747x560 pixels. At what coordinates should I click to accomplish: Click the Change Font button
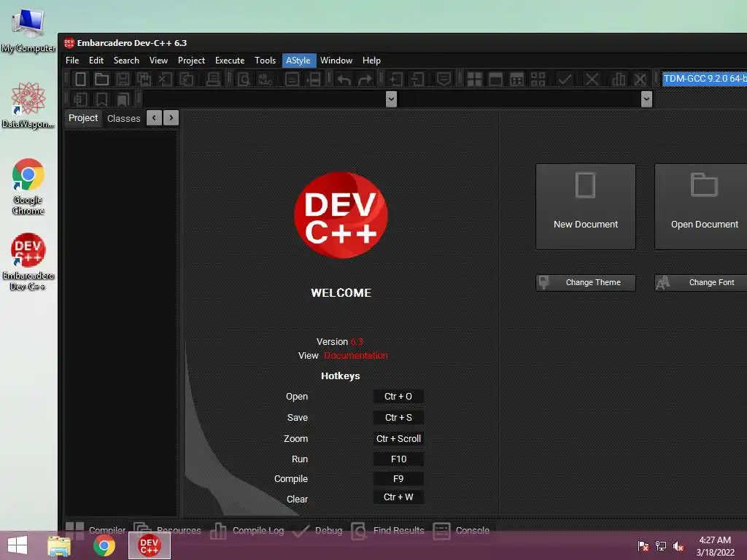tap(701, 282)
